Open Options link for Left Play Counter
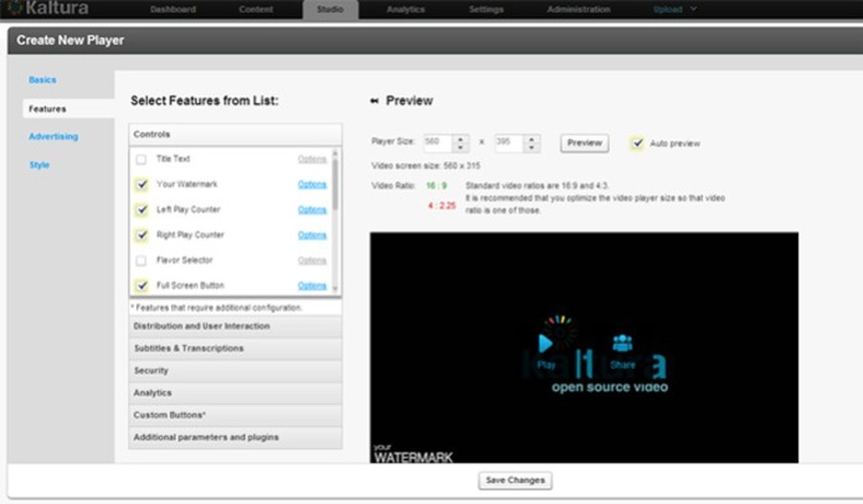This screenshot has width=863, height=504. click(x=312, y=209)
